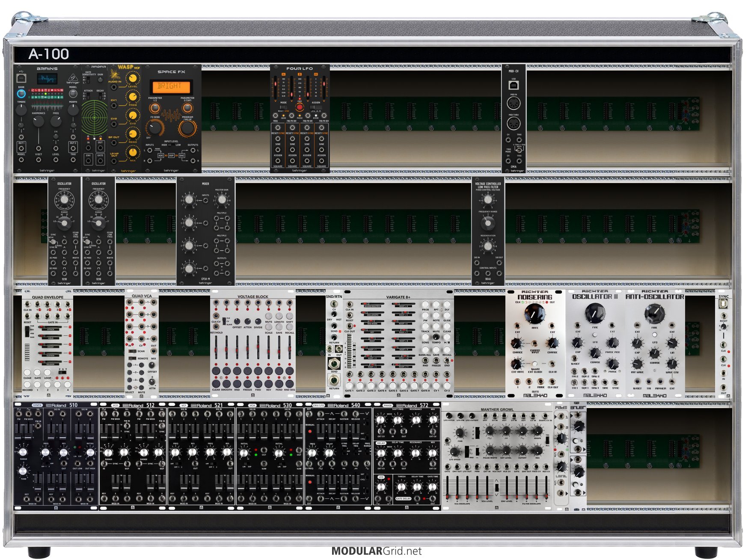Click the red button on Four LFO

pyautogui.click(x=300, y=107)
